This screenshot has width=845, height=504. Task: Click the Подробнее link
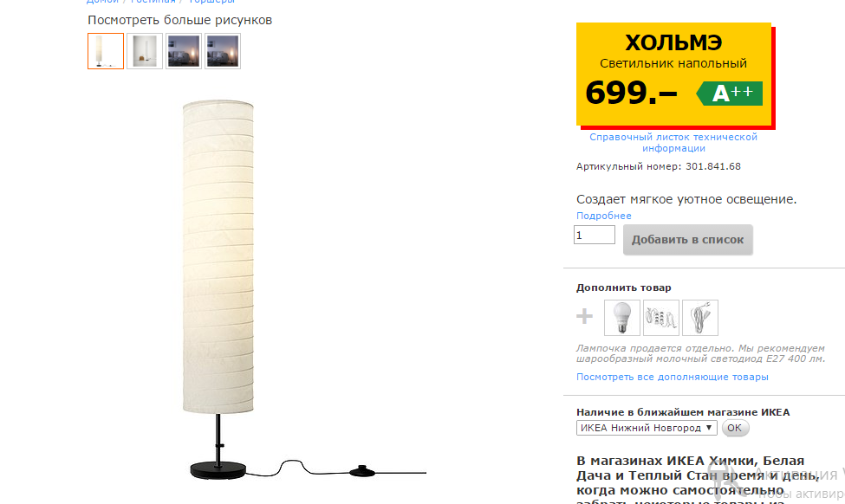click(x=603, y=216)
